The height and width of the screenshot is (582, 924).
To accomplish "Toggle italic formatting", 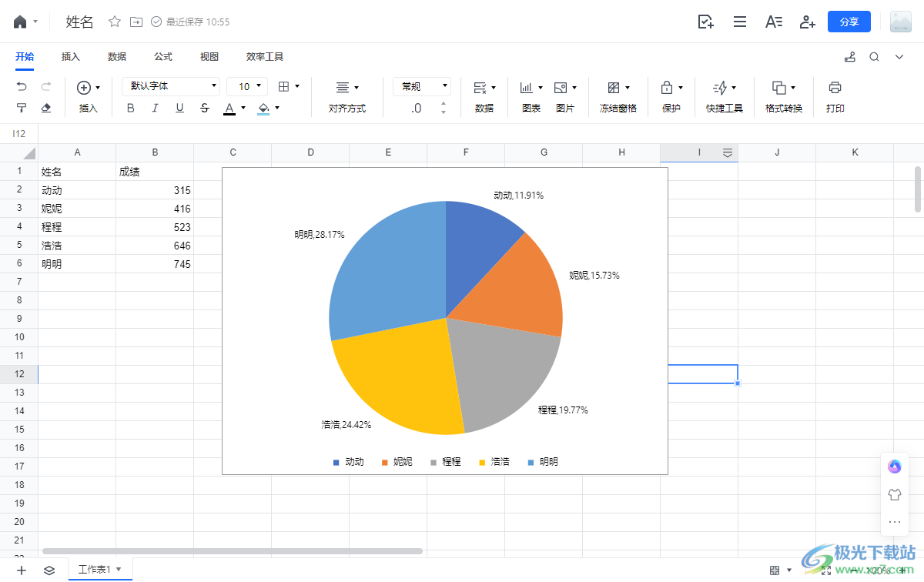I will (x=155, y=109).
